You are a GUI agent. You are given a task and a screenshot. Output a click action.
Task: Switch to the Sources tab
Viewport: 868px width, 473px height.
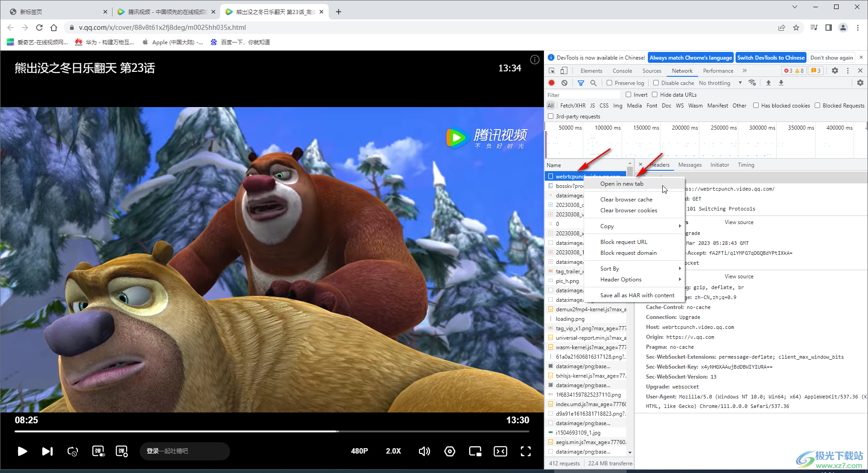pyautogui.click(x=651, y=71)
